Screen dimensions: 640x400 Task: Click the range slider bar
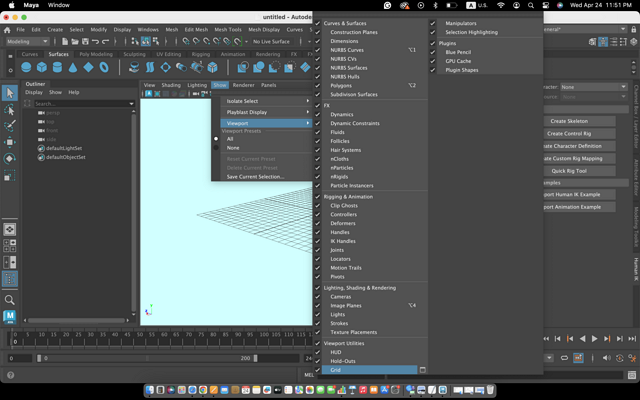147,358
